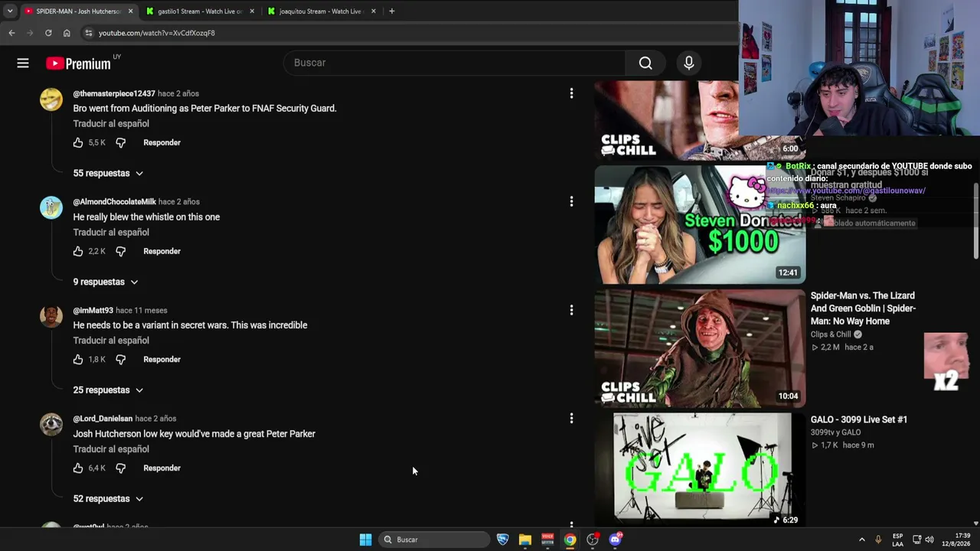Like the comment by @imMatt93
This screenshot has height=551, width=980.
(78, 360)
